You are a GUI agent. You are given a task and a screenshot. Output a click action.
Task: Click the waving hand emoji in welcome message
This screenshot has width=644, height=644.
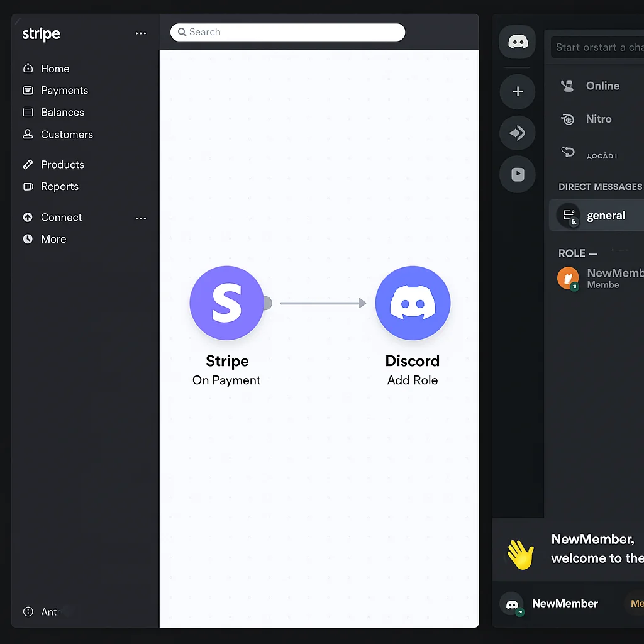point(520,555)
